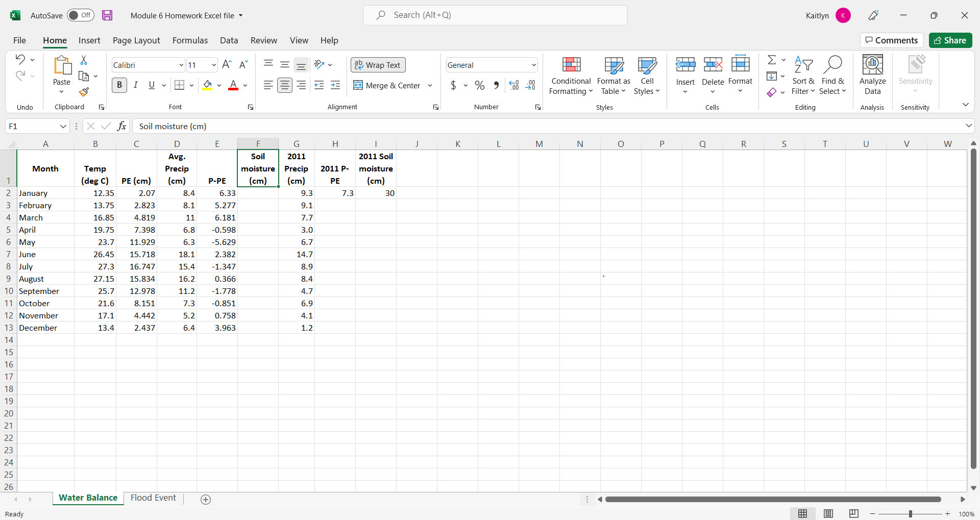Apply percent number format
This screenshot has height=520, width=980.
[479, 85]
